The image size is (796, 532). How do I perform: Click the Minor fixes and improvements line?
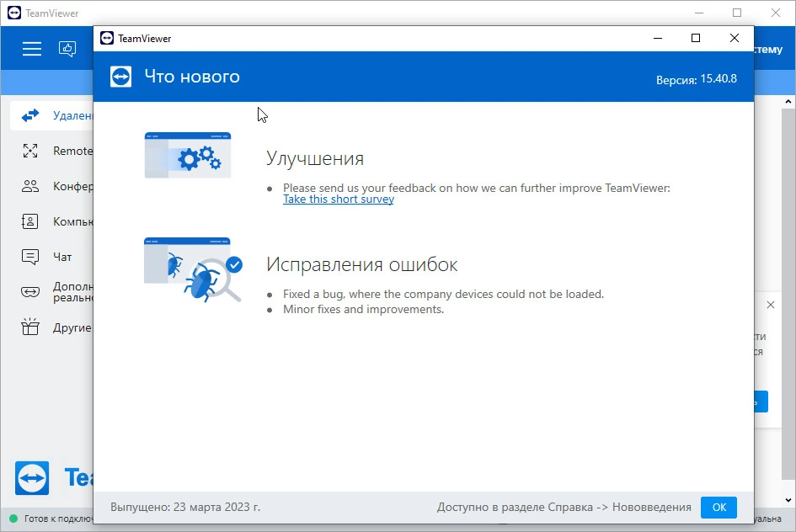364,310
